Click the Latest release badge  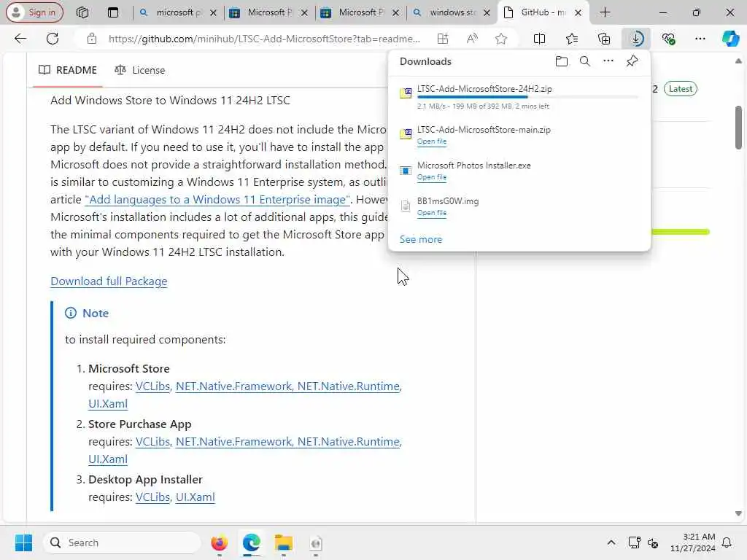(681, 88)
